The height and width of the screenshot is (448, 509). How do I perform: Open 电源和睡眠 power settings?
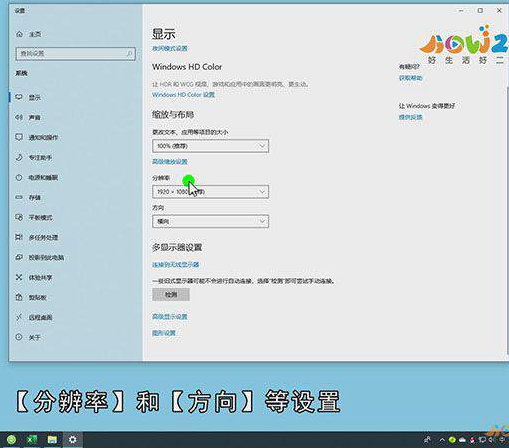point(76,177)
